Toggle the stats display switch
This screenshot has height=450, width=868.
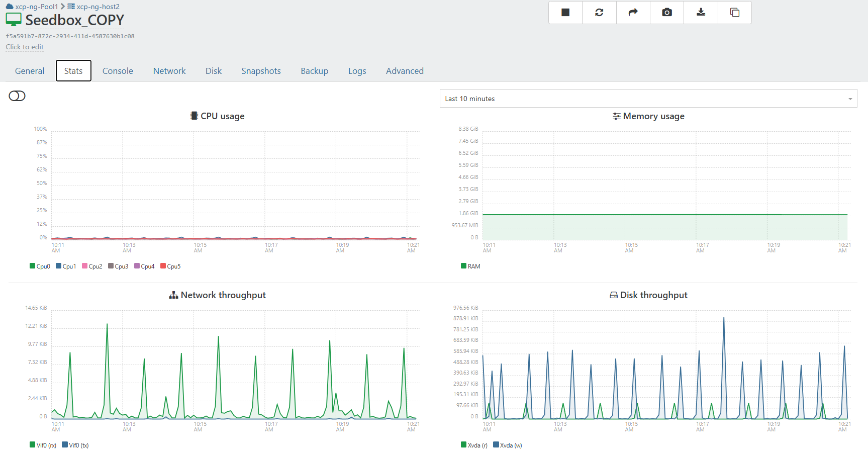tap(17, 96)
